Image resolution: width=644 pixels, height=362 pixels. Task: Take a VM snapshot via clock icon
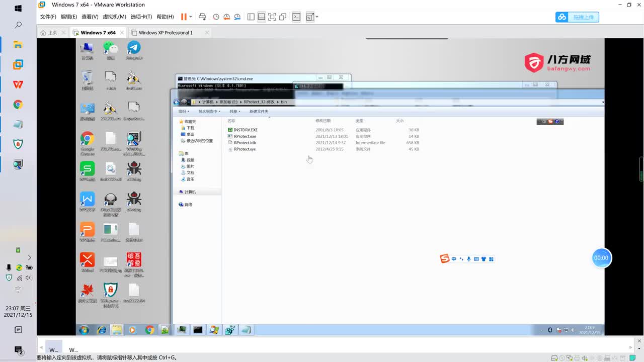[216, 17]
